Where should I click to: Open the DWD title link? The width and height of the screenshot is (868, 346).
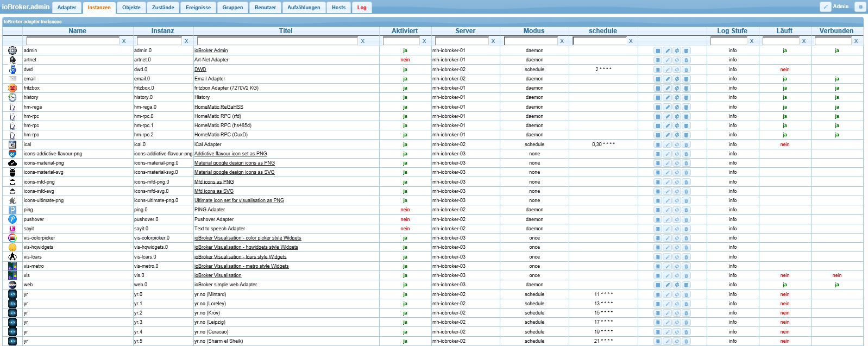[200, 70]
